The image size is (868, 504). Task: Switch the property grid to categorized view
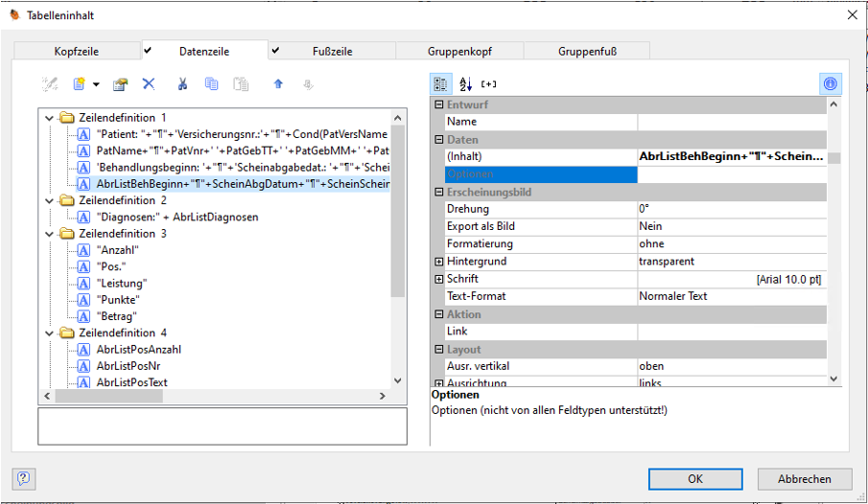[x=440, y=84]
